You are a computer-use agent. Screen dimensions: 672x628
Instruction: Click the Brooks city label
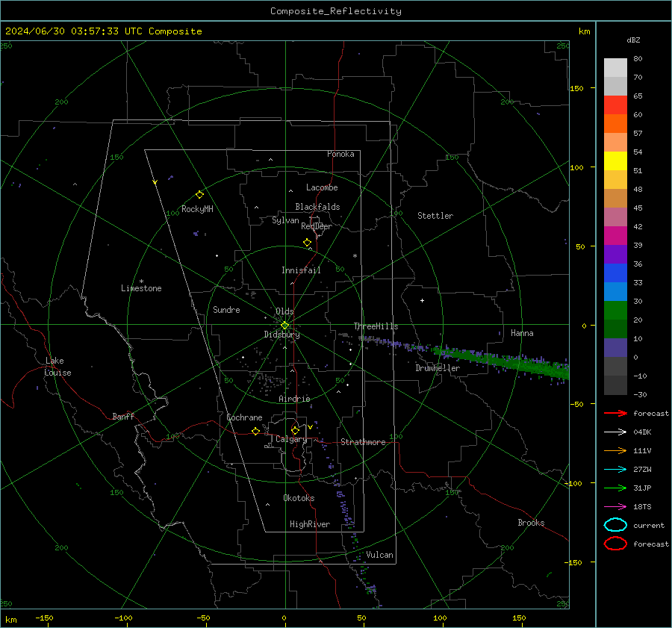tap(531, 523)
